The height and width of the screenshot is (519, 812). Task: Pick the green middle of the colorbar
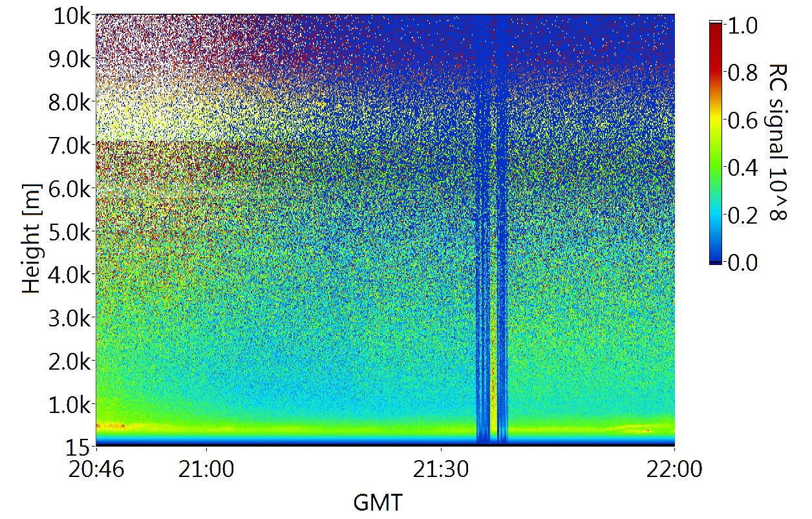point(716,155)
